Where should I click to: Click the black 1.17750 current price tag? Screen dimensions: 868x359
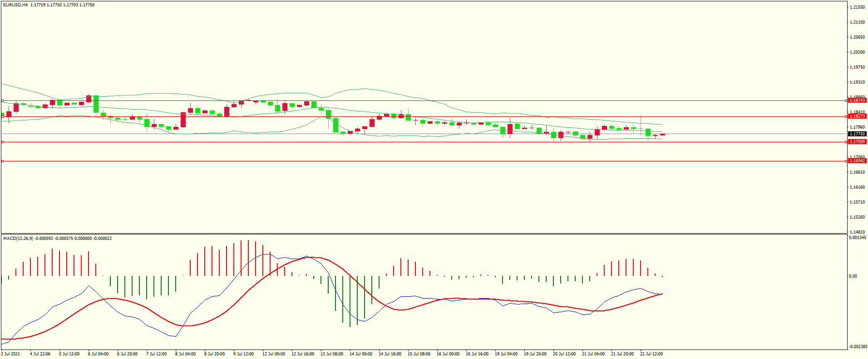(857, 134)
